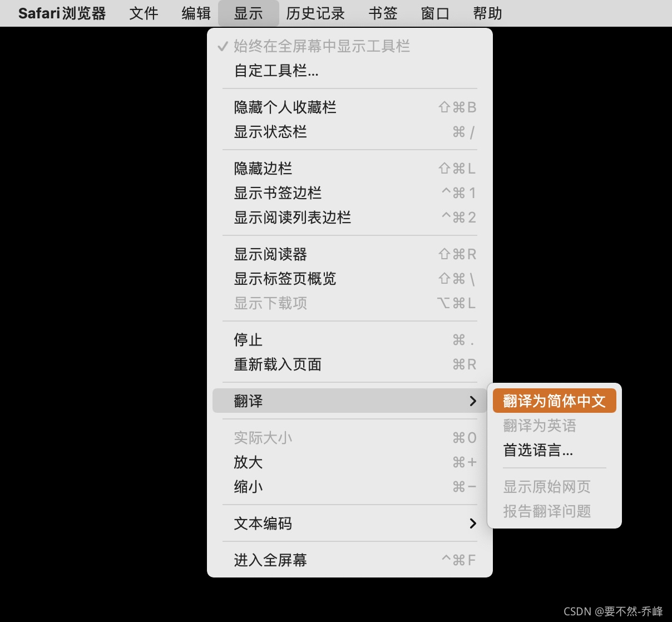Select 显示书签边栏 menu item
This screenshot has height=622, width=672.
click(x=350, y=193)
